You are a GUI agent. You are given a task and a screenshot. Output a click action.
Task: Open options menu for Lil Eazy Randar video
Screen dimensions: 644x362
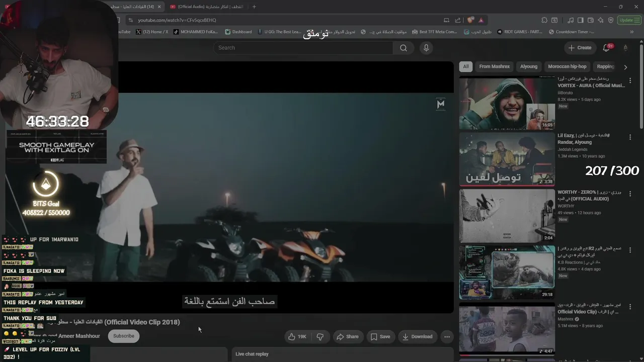click(x=630, y=137)
